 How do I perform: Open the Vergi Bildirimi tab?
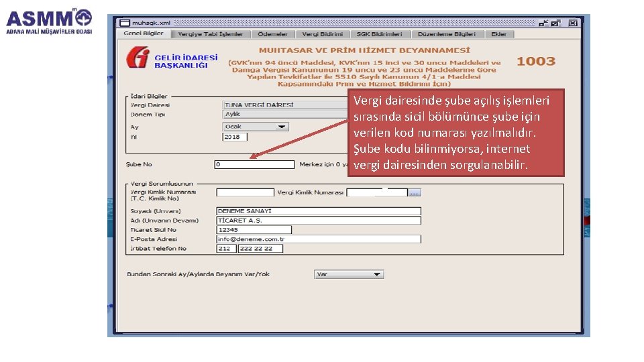(323, 34)
